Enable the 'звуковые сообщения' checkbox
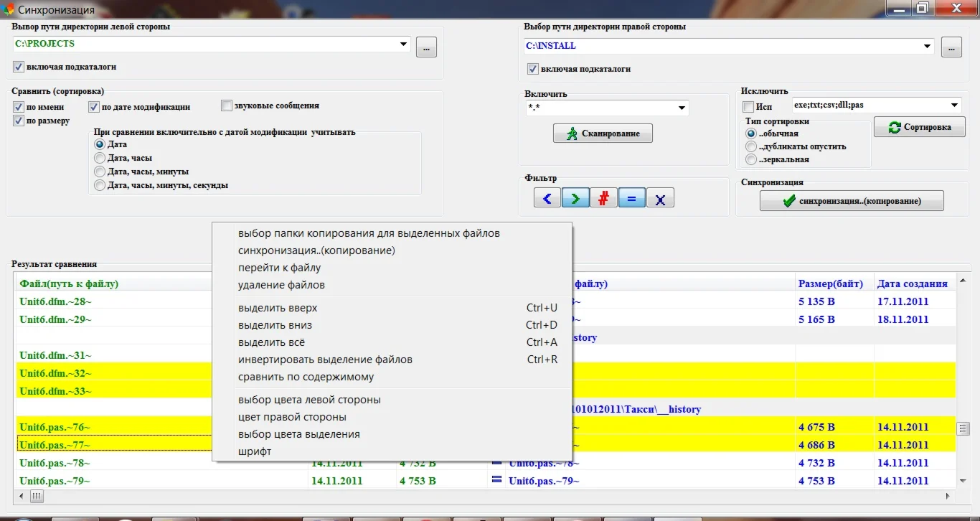Screen dimensions: 980x521 (x=227, y=105)
